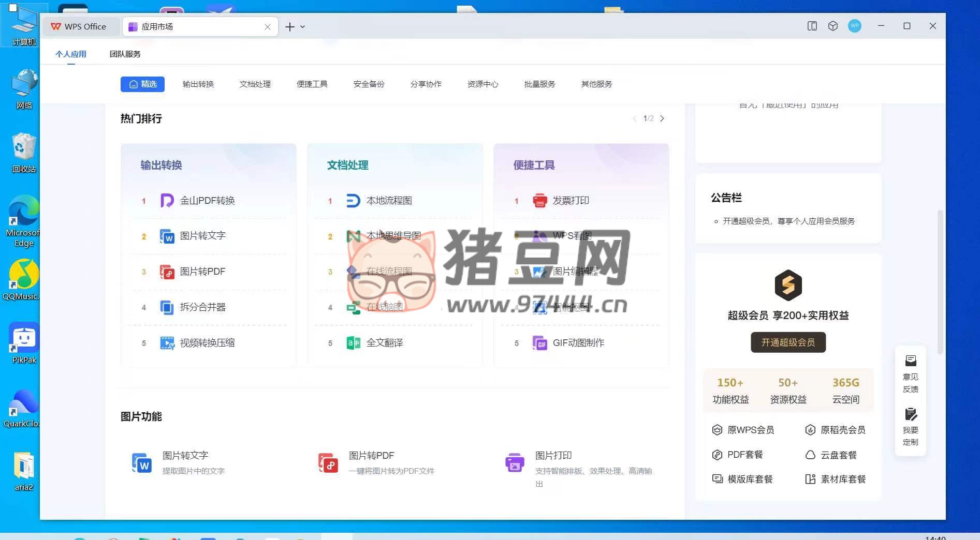Open the 发票打印 tool
The width and height of the screenshot is (980, 540).
(x=570, y=201)
